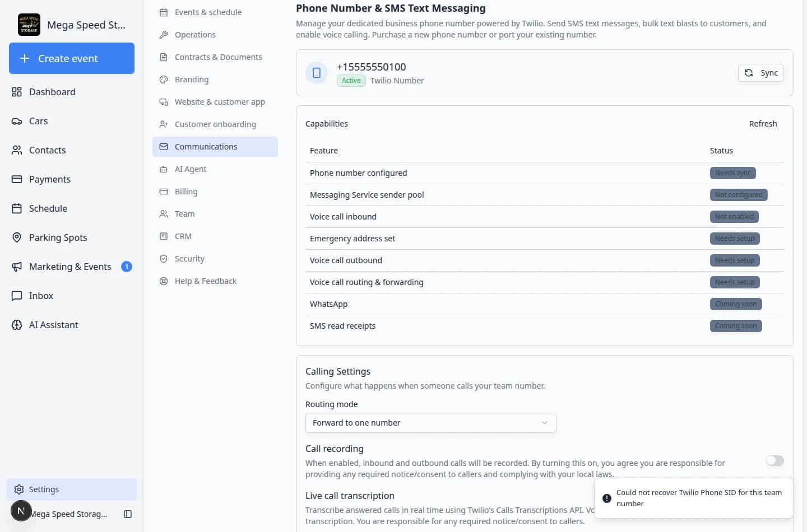Click the Parking Spots pin icon
Screen dimensions: 807x532
click(x=17, y=237)
